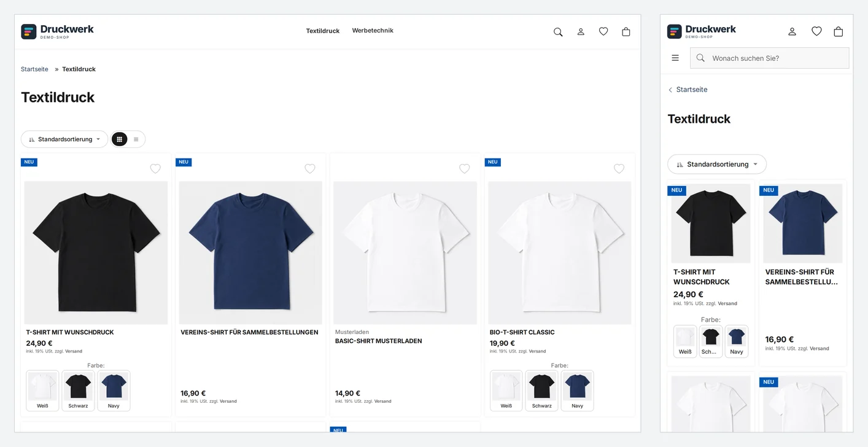The width and height of the screenshot is (868, 447).
Task: Open mobile header wishlist heart icon
Action: click(816, 31)
